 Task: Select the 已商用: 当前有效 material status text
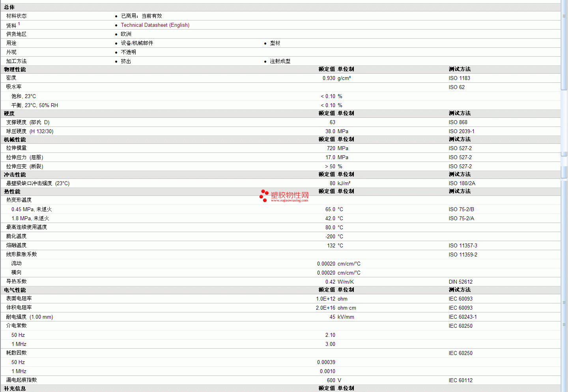point(141,16)
